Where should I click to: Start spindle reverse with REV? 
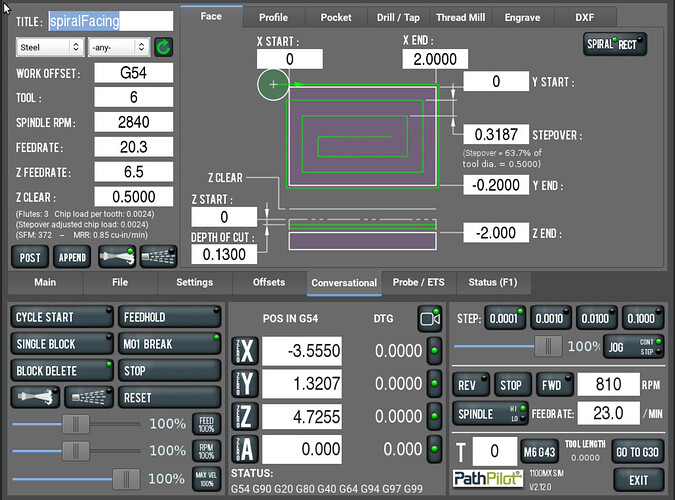[x=471, y=385]
